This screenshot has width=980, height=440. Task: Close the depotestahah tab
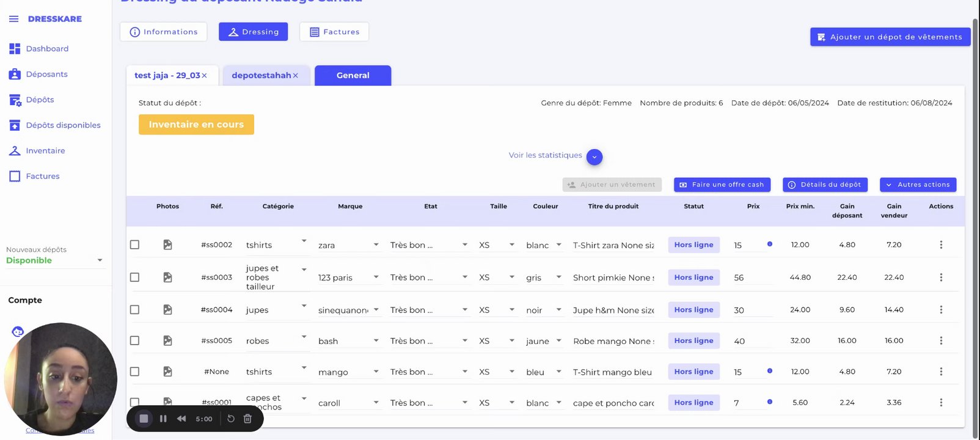[295, 75]
